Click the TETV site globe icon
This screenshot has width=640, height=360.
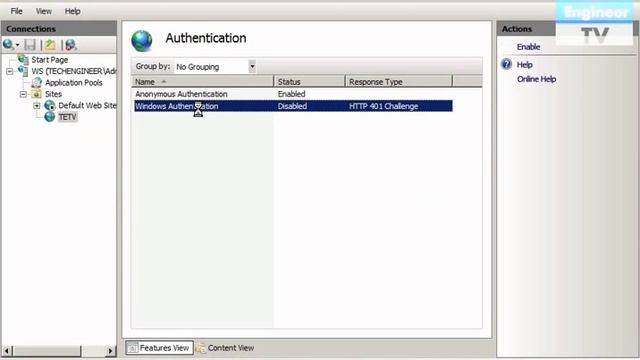[50, 117]
